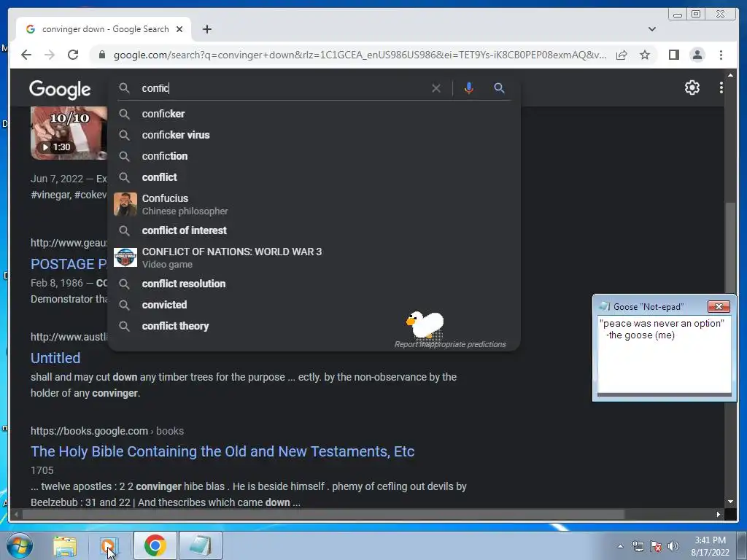
Task: Click the Chrome taskbar icon
Action: pos(155,545)
